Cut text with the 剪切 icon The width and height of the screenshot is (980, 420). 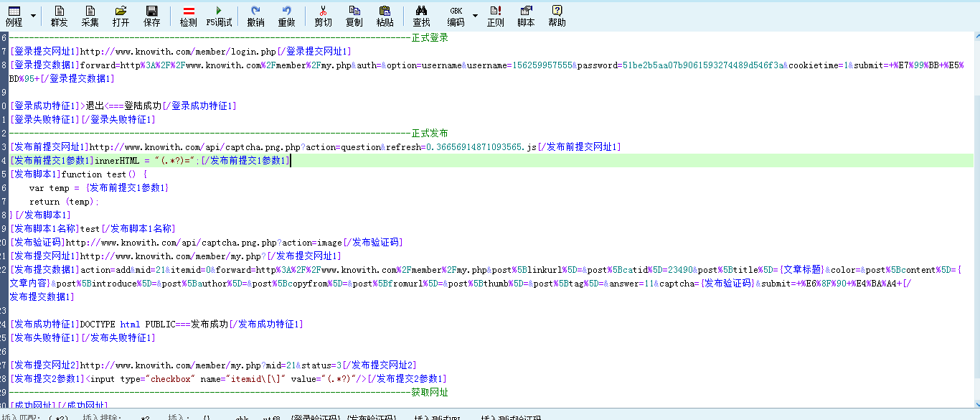pyautogui.click(x=322, y=14)
